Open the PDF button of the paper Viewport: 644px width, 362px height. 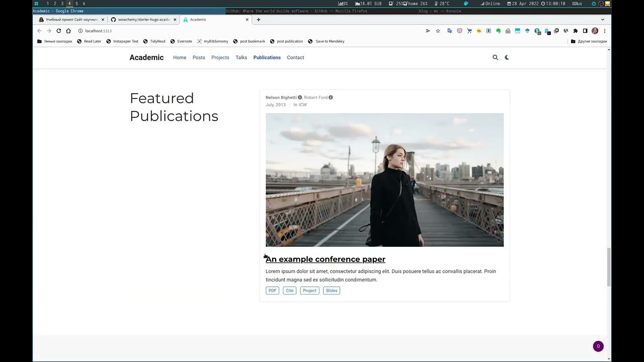click(x=272, y=291)
